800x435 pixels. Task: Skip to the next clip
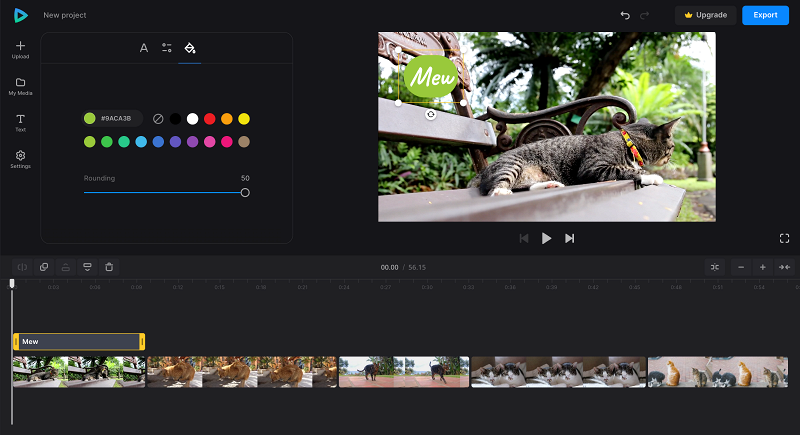(x=569, y=239)
